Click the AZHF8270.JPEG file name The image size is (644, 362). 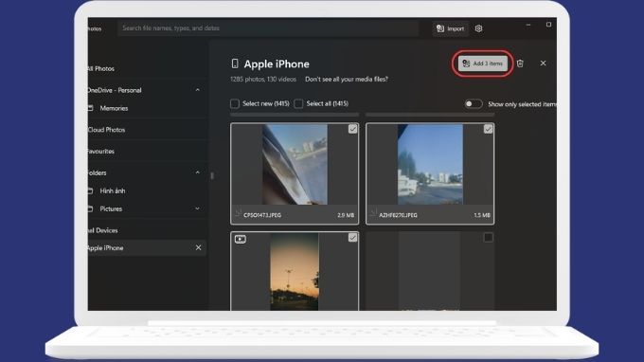tap(398, 215)
